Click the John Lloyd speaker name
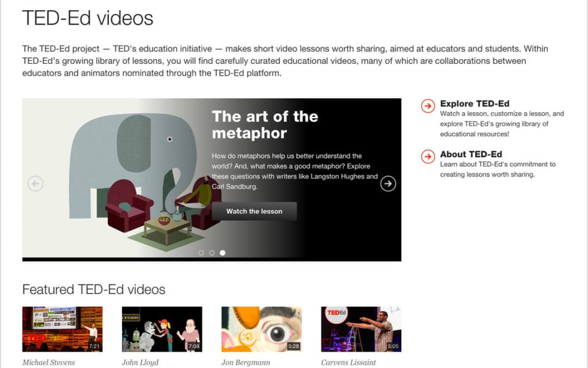The image size is (588, 368). click(140, 363)
